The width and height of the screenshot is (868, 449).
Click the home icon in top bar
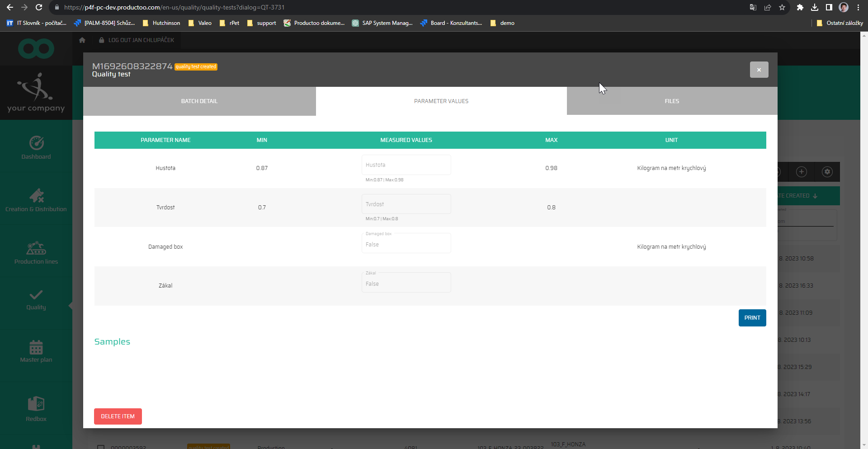(82, 40)
